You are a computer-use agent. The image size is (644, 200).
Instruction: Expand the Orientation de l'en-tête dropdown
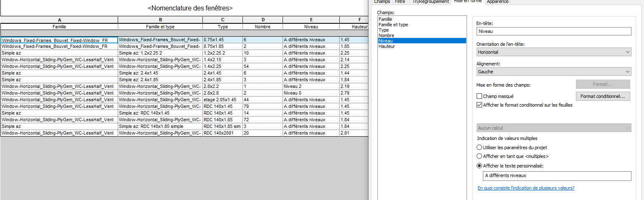(553, 52)
